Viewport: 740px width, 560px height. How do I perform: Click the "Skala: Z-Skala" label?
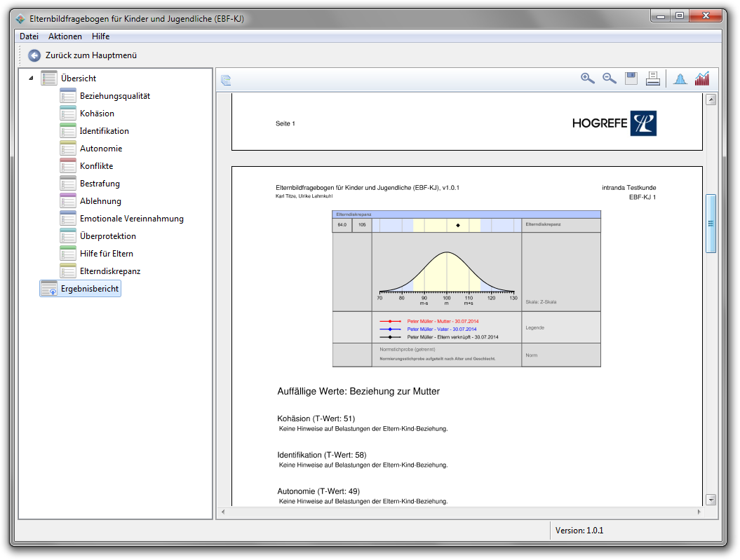tap(541, 302)
